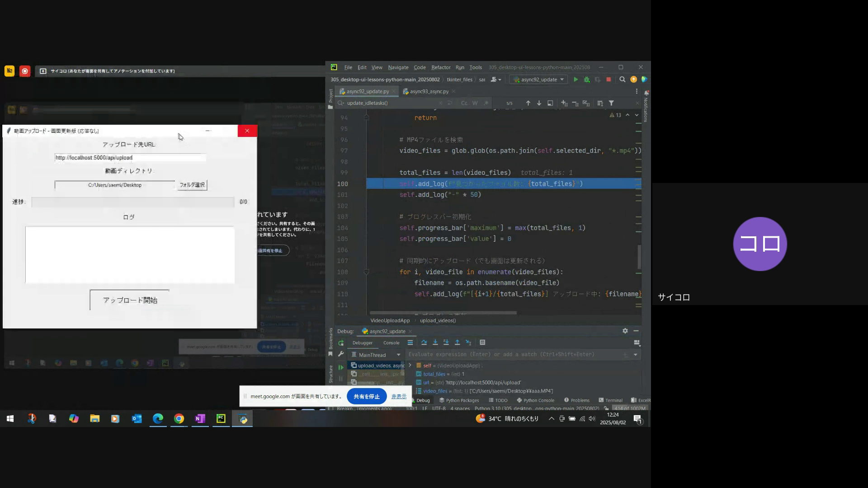
Task: Open the Evaluate Expression calculator icon
Action: click(x=482, y=343)
